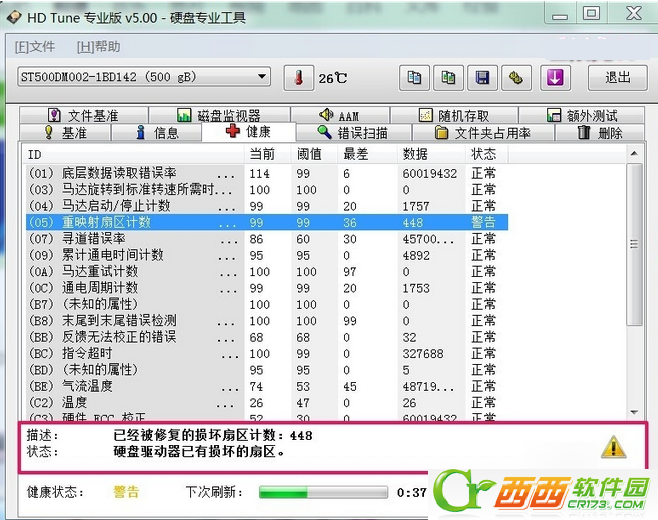
Task: Select row (05) 重映射扇区计数
Action: (x=267, y=222)
